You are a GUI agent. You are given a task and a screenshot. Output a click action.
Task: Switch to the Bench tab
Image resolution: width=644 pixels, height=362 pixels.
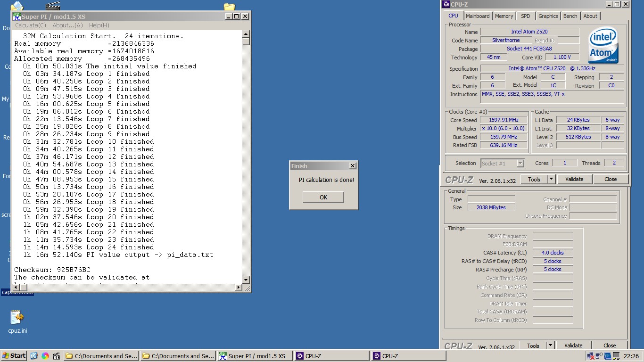[570, 16]
